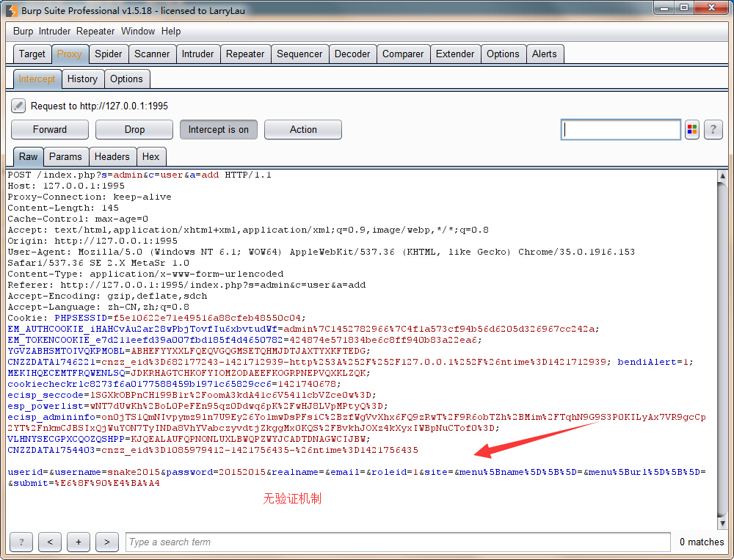Select the Raw request view tab

(28, 156)
